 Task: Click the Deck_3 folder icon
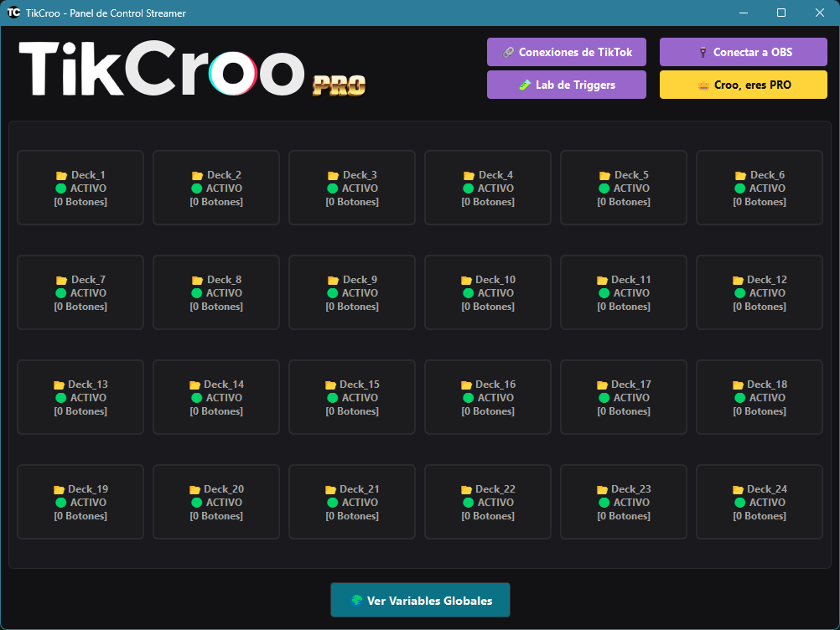(333, 176)
